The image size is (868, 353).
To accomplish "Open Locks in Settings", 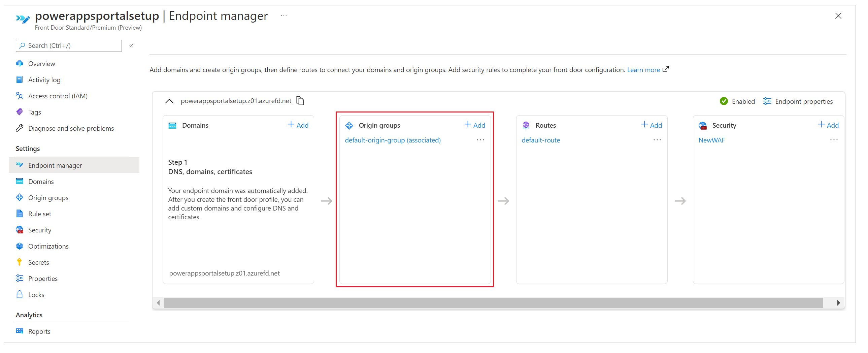I will pos(36,295).
